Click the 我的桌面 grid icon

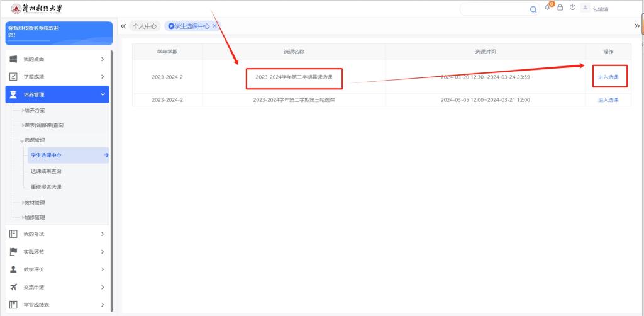coord(13,59)
